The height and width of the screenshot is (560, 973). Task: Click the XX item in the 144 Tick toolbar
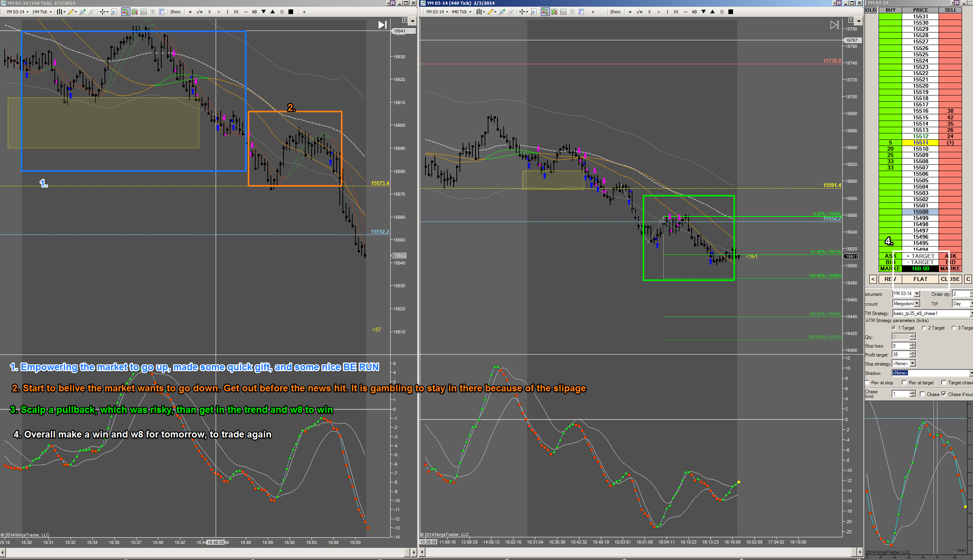pos(236,12)
